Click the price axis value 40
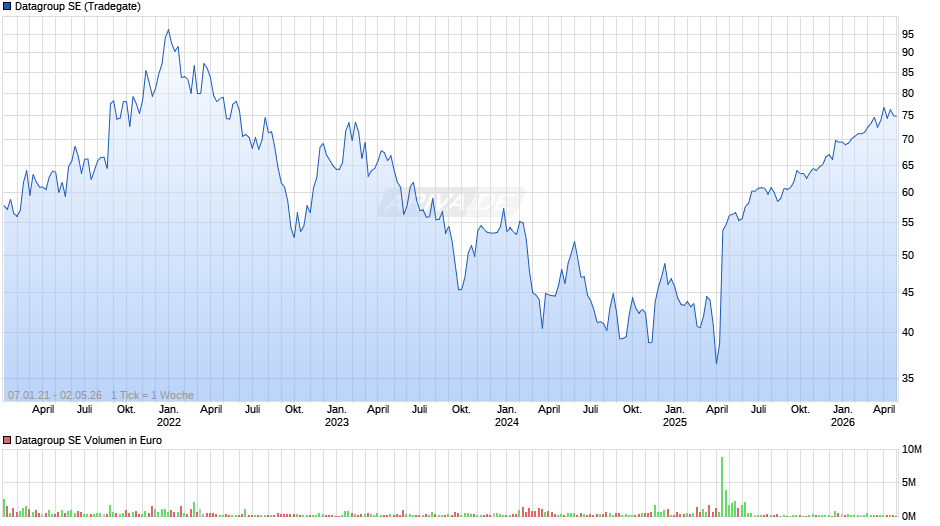The height and width of the screenshot is (526, 940). [908, 332]
